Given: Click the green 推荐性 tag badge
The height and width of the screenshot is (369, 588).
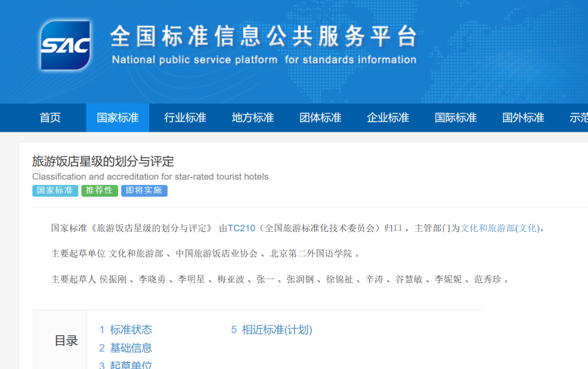Looking at the screenshot, I should (100, 190).
